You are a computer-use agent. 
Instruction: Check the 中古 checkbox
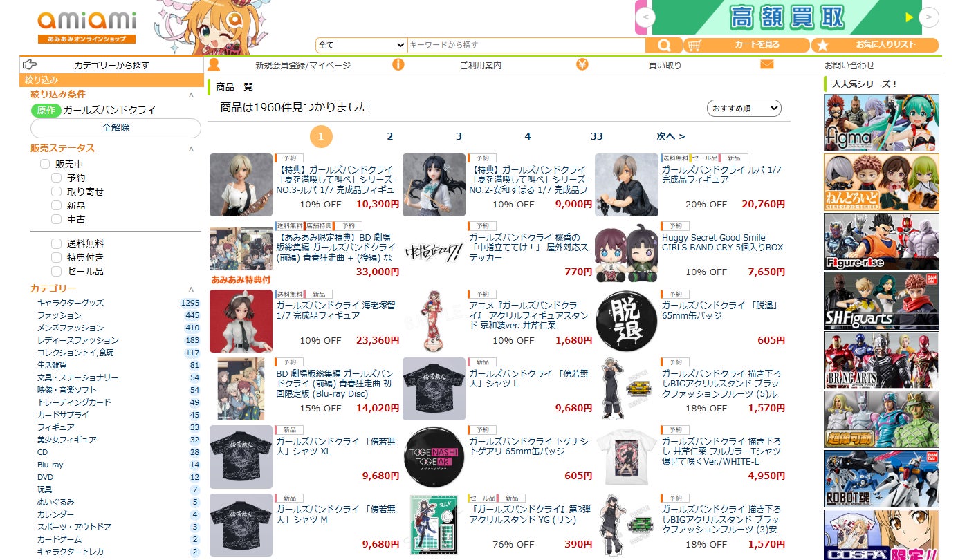pyautogui.click(x=56, y=219)
